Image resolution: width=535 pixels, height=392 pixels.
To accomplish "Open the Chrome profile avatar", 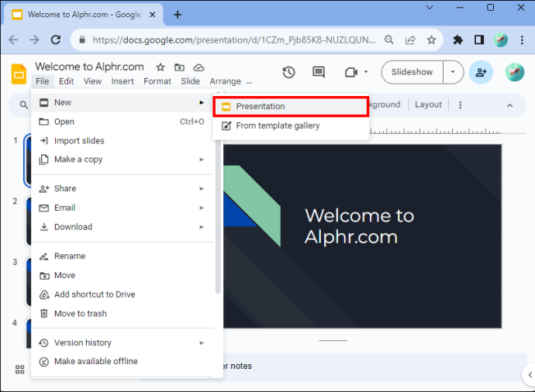I will (x=501, y=40).
